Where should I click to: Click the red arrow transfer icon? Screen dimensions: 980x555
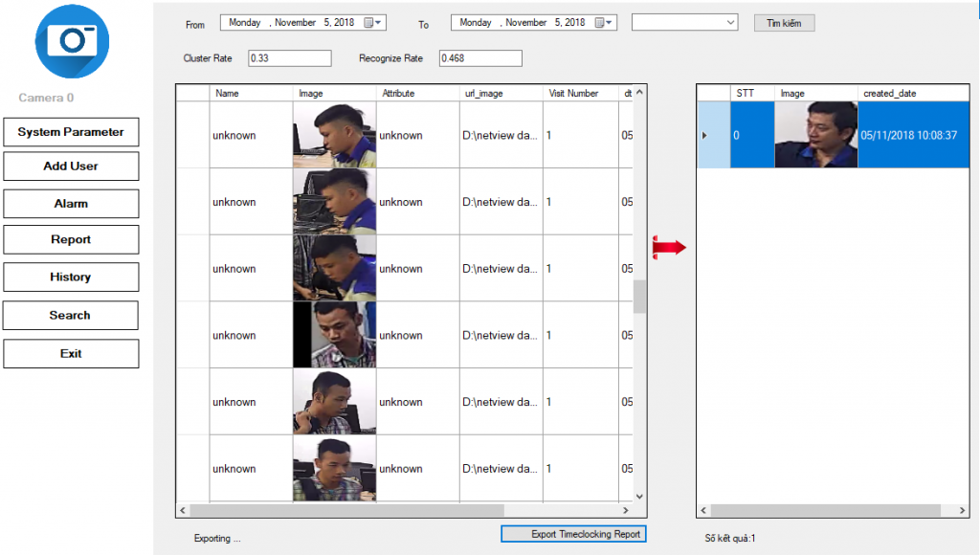click(x=670, y=248)
